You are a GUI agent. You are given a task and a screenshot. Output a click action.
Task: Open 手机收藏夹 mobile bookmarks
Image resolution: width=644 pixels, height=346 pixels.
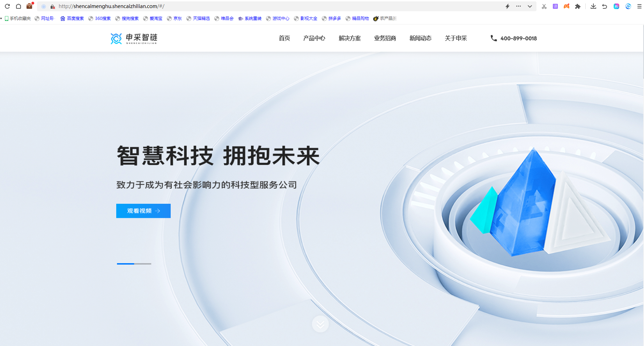(x=18, y=19)
